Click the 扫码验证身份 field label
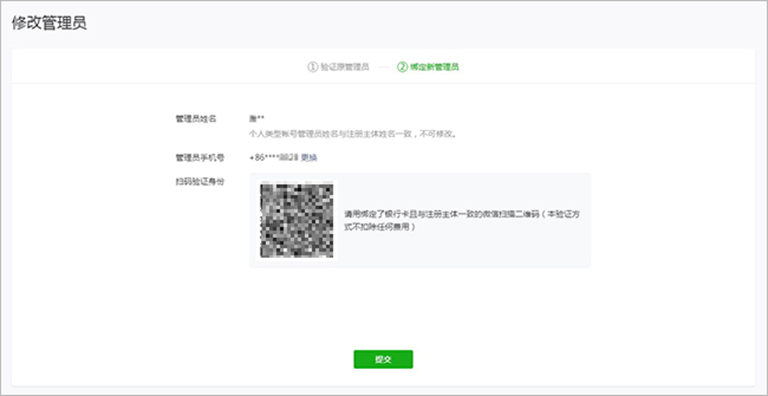 point(200,182)
